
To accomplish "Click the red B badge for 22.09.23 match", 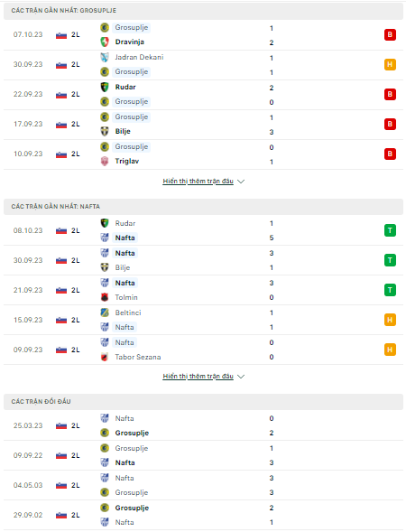I will [390, 94].
